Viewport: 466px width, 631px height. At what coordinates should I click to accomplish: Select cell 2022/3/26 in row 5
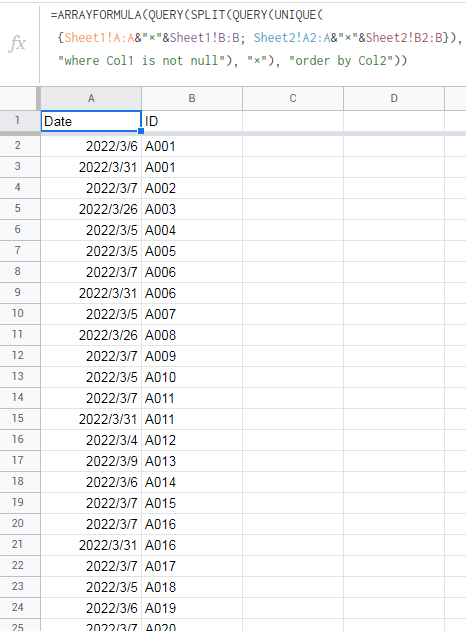pyautogui.click(x=91, y=209)
